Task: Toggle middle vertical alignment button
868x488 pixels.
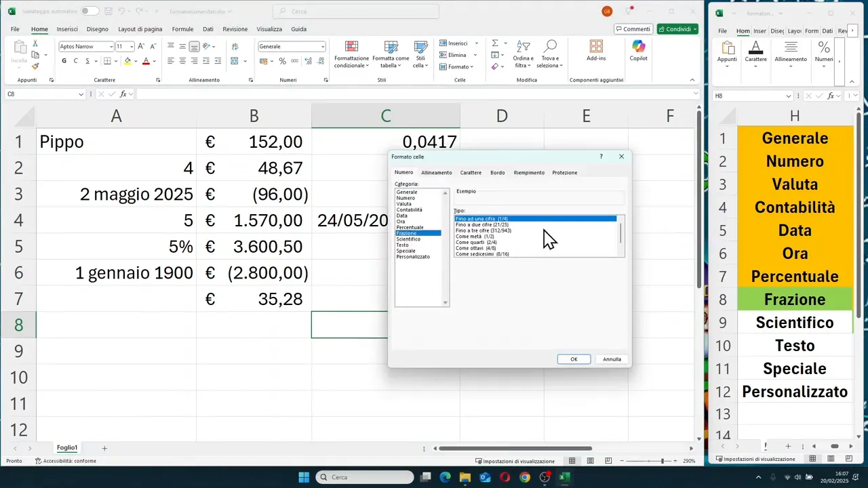Action: pyautogui.click(x=183, y=46)
